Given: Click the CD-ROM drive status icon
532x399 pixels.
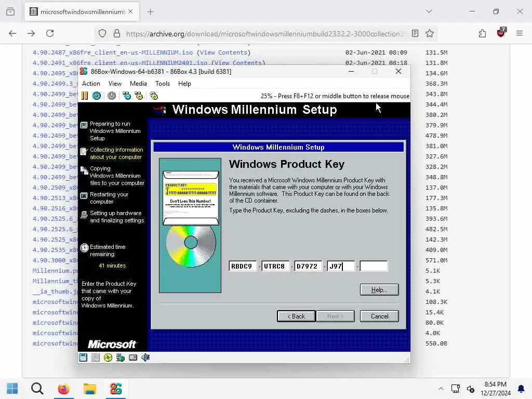Looking at the screenshot, I should [x=108, y=357].
